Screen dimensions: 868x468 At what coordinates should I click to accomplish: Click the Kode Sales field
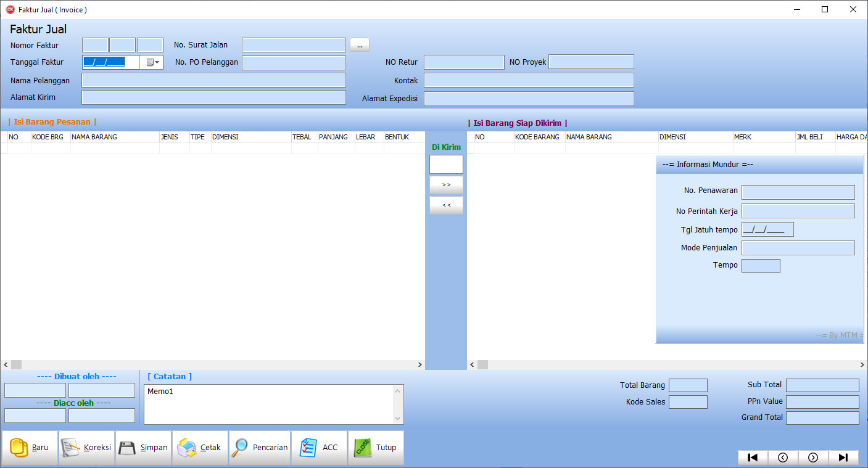pyautogui.click(x=688, y=402)
